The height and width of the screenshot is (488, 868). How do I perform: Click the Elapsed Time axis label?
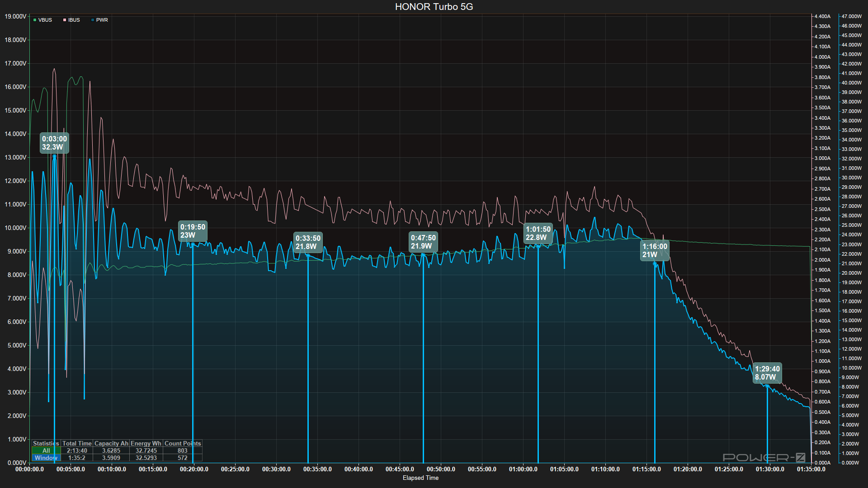420,478
